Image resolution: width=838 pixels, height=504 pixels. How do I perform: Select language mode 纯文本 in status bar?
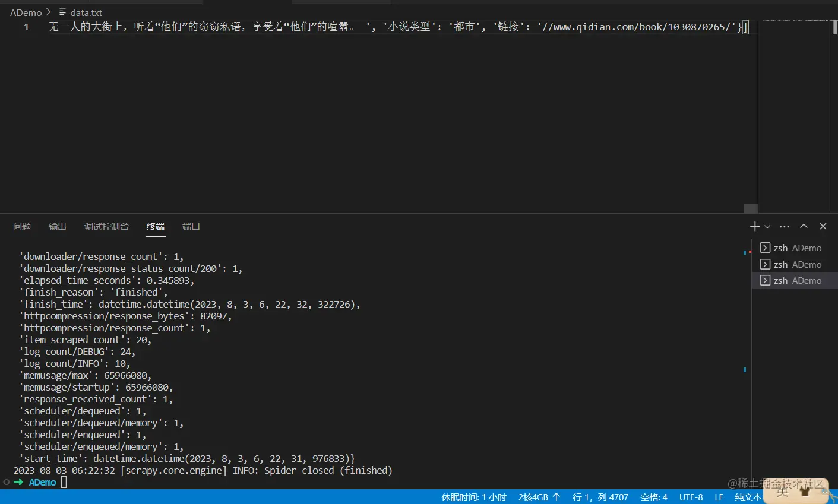[748, 497]
